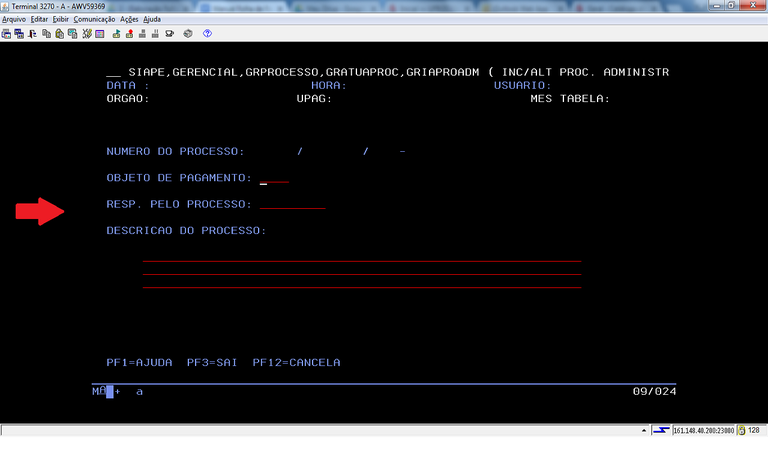The height and width of the screenshot is (456, 768).
Task: Click the RESP. PELO PROCESSO input field
Action: [x=291, y=205]
